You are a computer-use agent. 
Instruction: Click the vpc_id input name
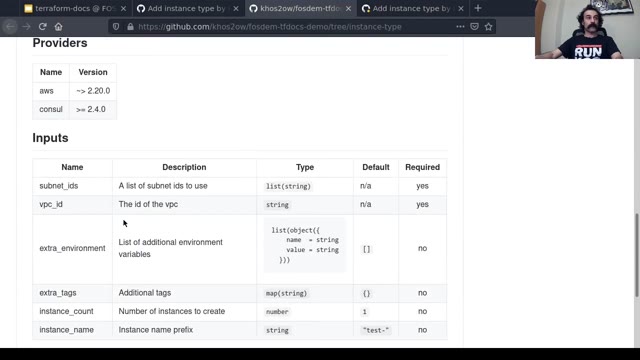pyautogui.click(x=51, y=204)
